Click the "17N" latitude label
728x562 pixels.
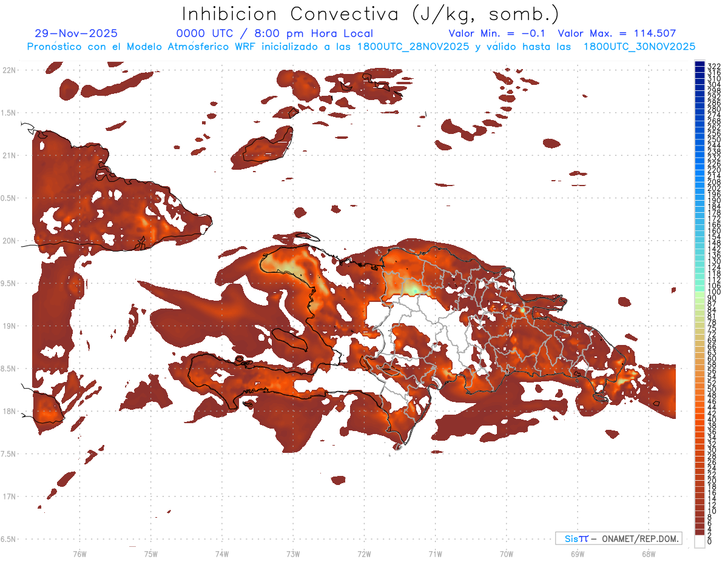(10, 497)
